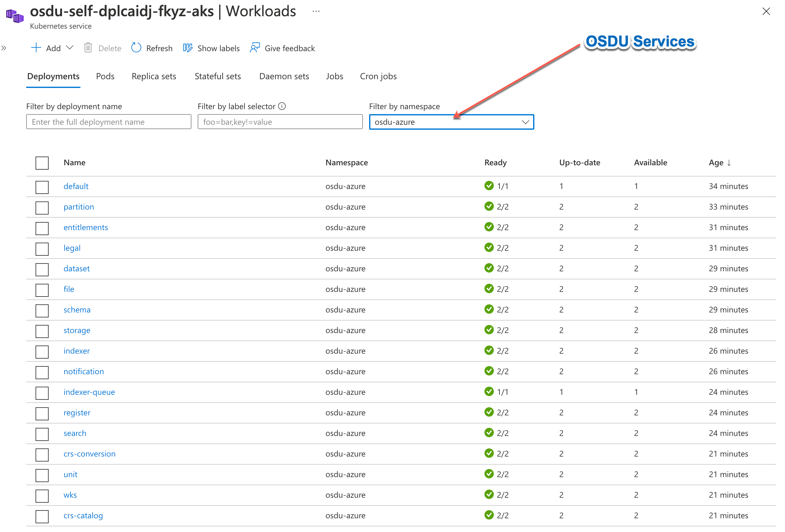785x532 pixels.
Task: Expand the collapsed sidebar menu
Action: pyautogui.click(x=4, y=48)
